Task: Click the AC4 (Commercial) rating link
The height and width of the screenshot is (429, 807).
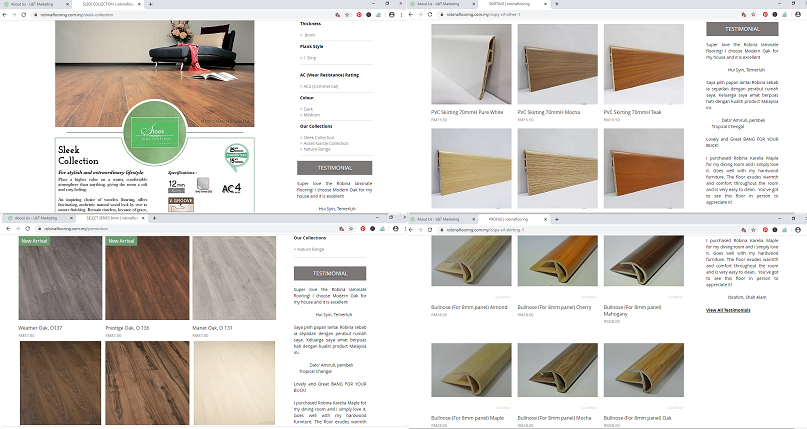Action: [320, 86]
